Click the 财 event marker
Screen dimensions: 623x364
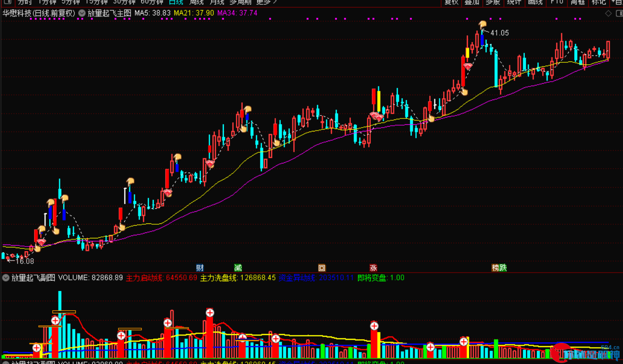click(x=200, y=268)
